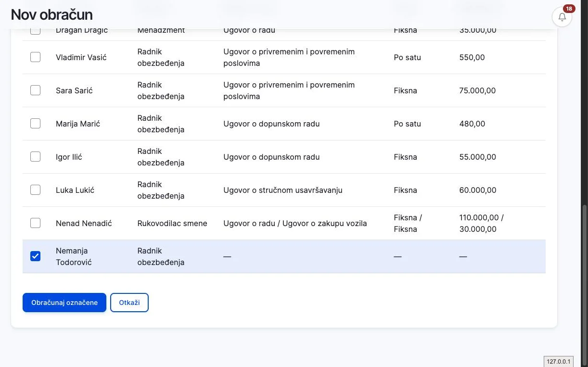Image resolution: width=588 pixels, height=367 pixels.
Task: Open the notifications bell with 18 badge
Action: point(562,17)
